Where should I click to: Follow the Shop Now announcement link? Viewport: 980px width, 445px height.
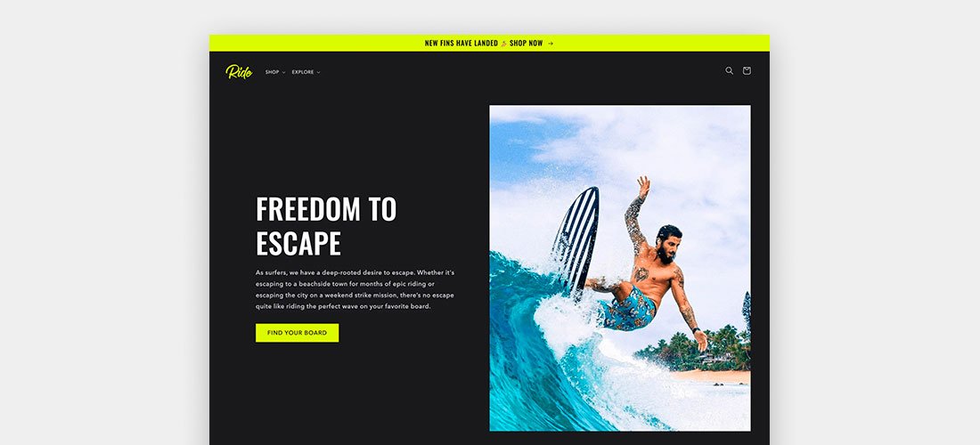coord(527,43)
